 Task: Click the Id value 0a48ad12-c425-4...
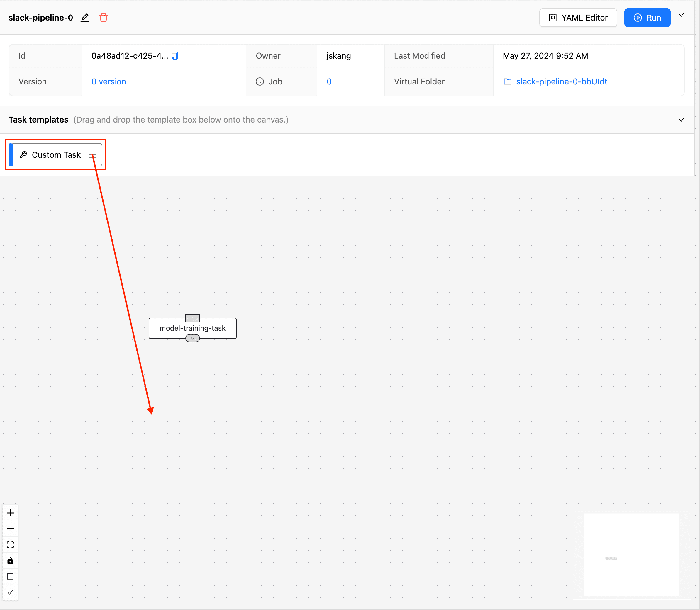pyautogui.click(x=130, y=56)
